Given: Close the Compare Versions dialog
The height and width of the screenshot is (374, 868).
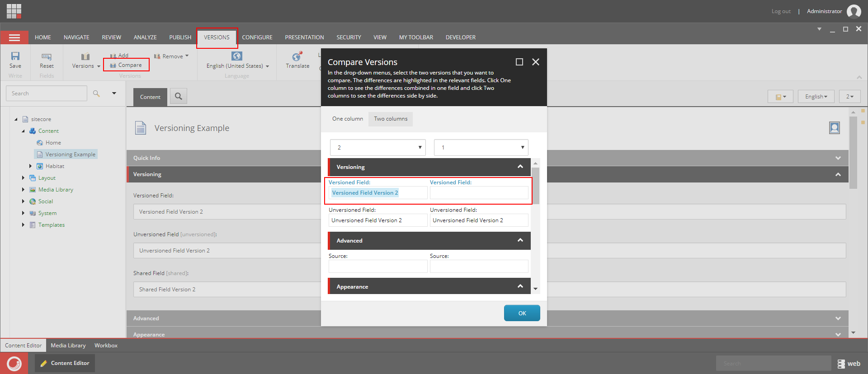Looking at the screenshot, I should tap(536, 62).
